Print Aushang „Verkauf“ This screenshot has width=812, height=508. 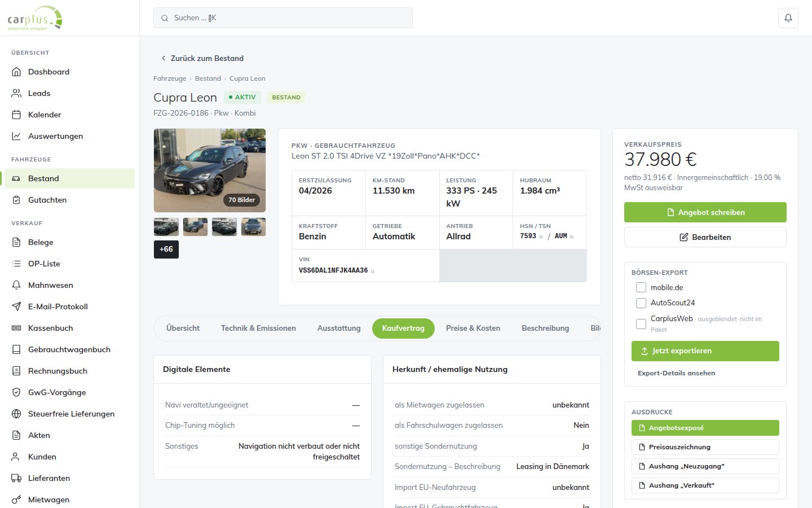pyautogui.click(x=705, y=485)
